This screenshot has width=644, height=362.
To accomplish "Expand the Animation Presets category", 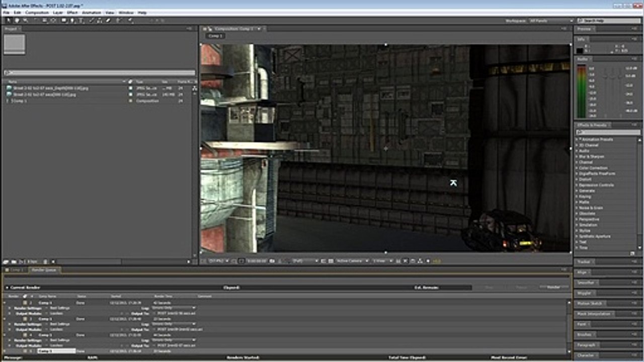I will click(577, 139).
